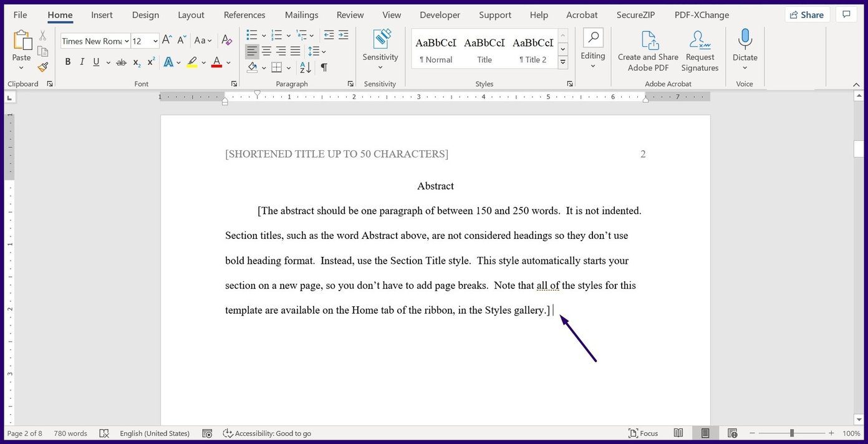Image resolution: width=868 pixels, height=444 pixels.
Task: Increase font size with the grow icon
Action: pos(166,41)
